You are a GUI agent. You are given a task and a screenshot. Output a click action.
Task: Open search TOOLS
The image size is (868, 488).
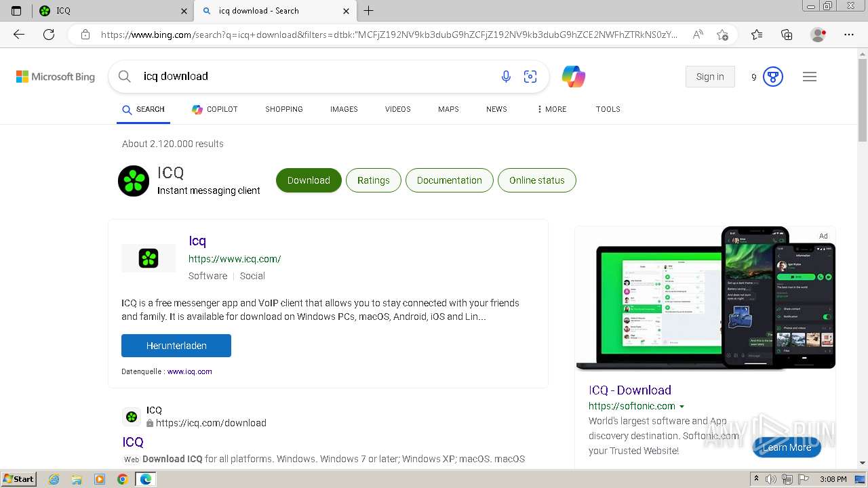pos(608,109)
